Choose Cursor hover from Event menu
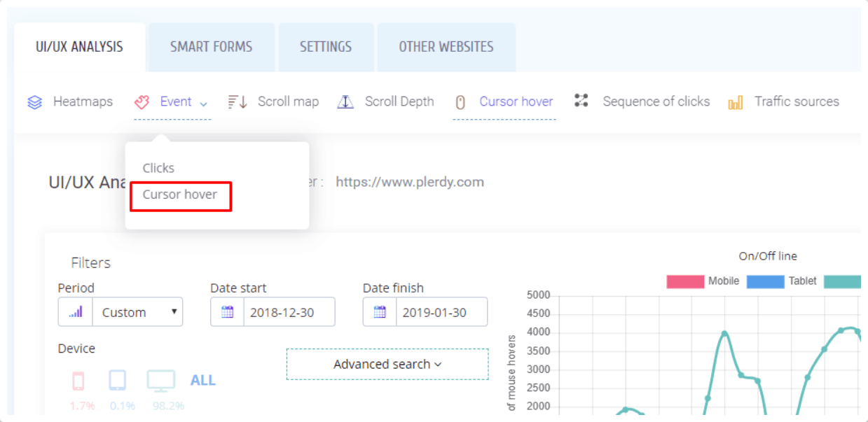 pos(180,194)
